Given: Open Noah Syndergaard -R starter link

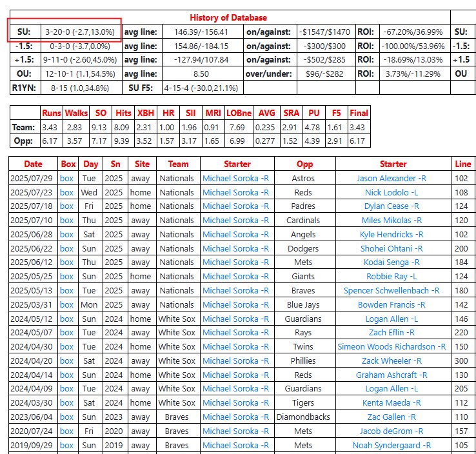Looking at the screenshot, I should tap(392, 445).
